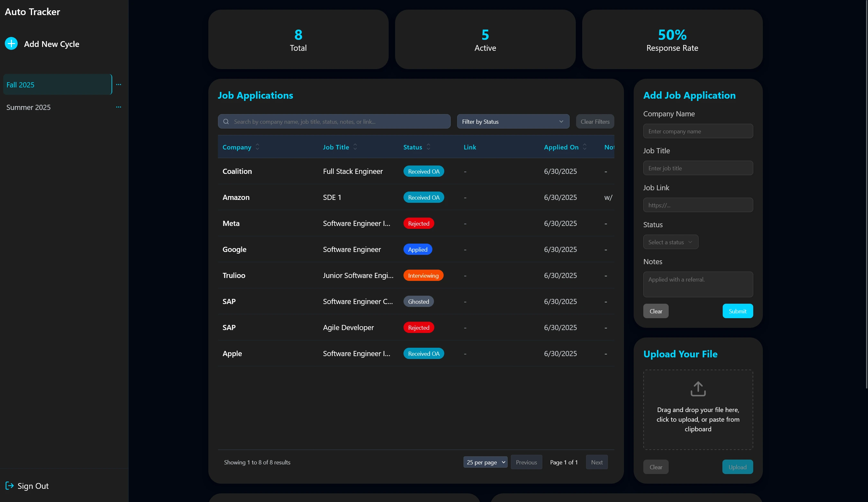
Task: Click the Page 1 of 1 indicator
Action: [x=564, y=462]
